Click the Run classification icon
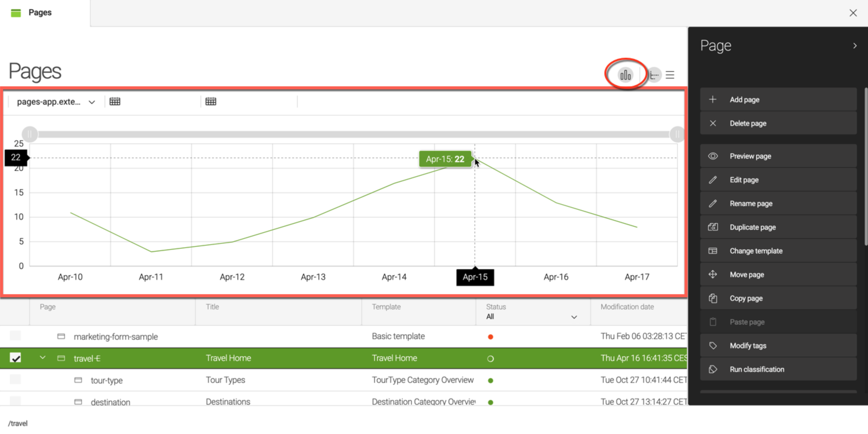The image size is (868, 434). pyautogui.click(x=713, y=369)
